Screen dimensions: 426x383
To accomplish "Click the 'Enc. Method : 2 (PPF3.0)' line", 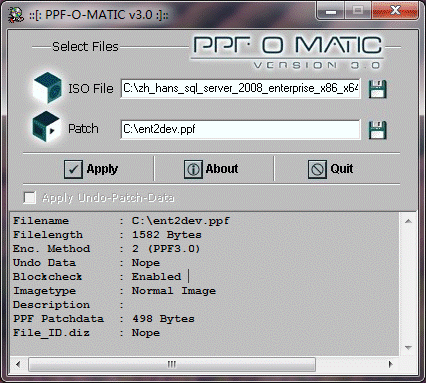I will [x=106, y=249].
